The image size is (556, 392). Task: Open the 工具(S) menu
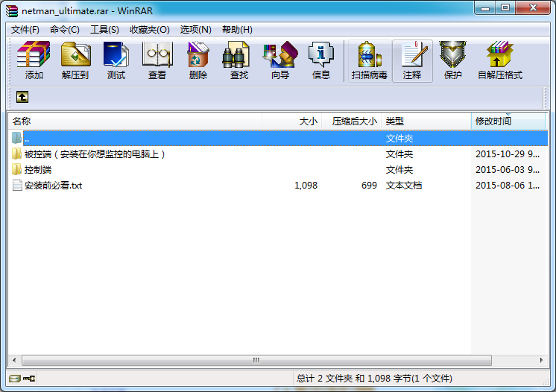(104, 29)
